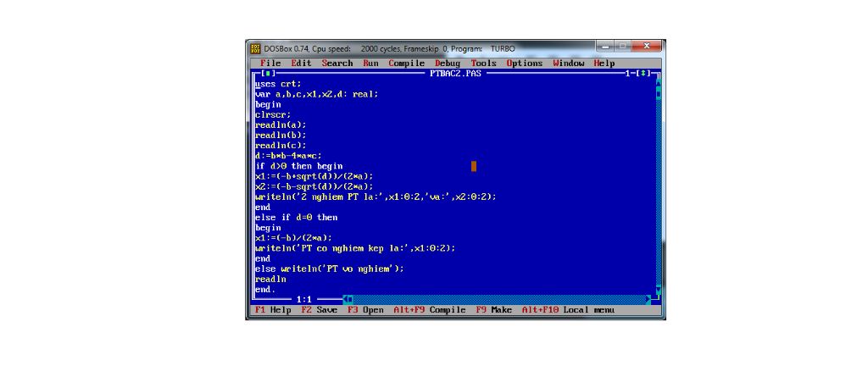The height and width of the screenshot is (377, 868).
Task: Click the editor window zoom box [↕]
Action: click(643, 74)
